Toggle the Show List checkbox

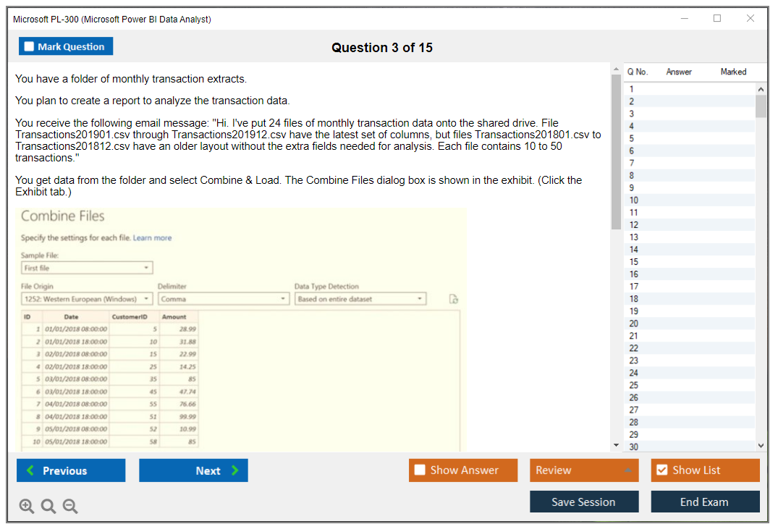tap(661, 470)
